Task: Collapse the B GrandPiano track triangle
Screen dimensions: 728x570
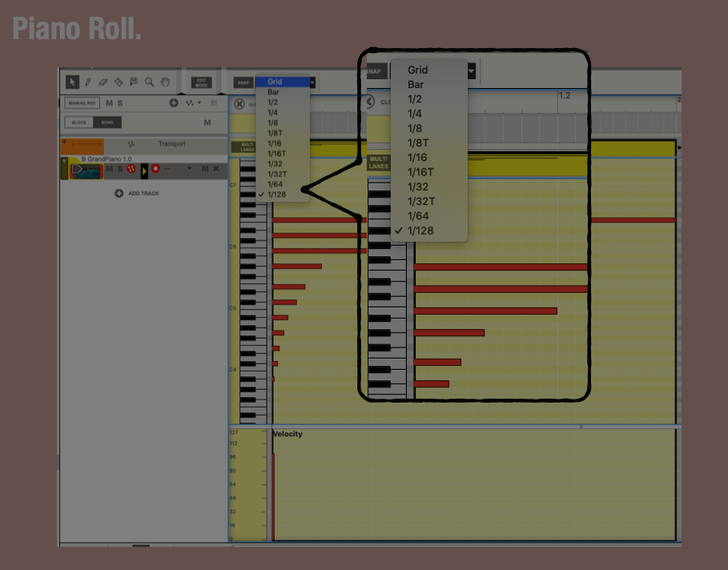Action: coord(64,161)
